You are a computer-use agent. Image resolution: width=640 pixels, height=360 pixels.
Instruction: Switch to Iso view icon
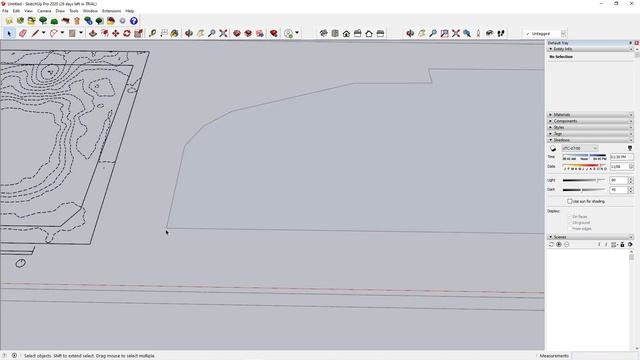coord(324,33)
